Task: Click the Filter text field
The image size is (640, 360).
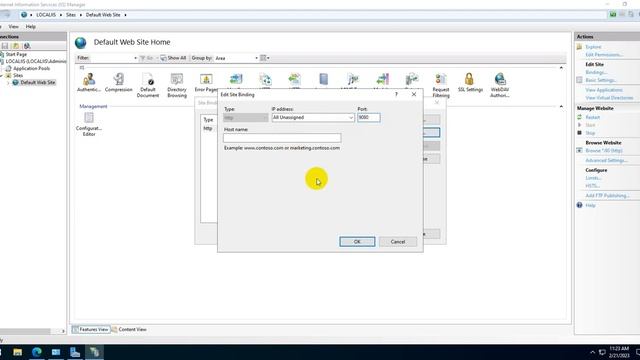Action: [111, 58]
